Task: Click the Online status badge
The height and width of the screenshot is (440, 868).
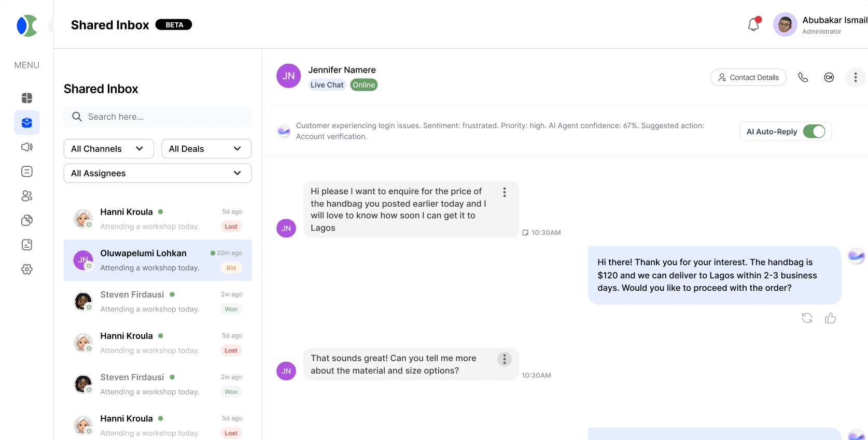Action: coord(364,85)
